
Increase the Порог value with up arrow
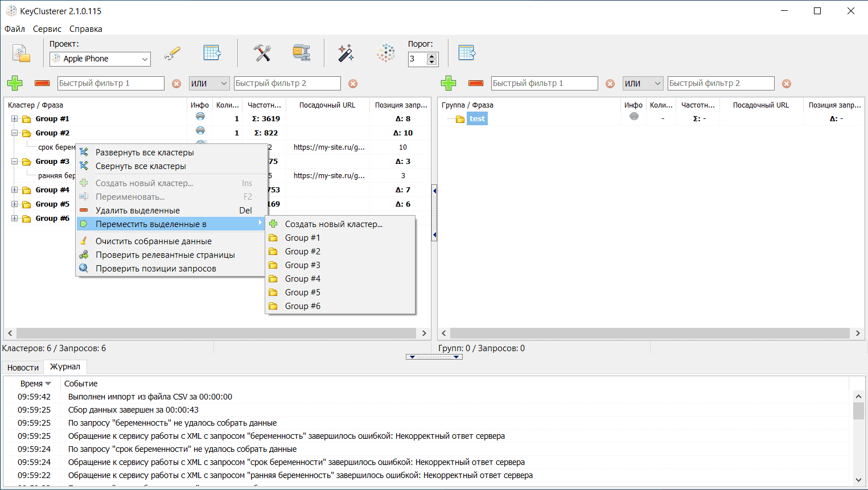pyautogui.click(x=432, y=56)
